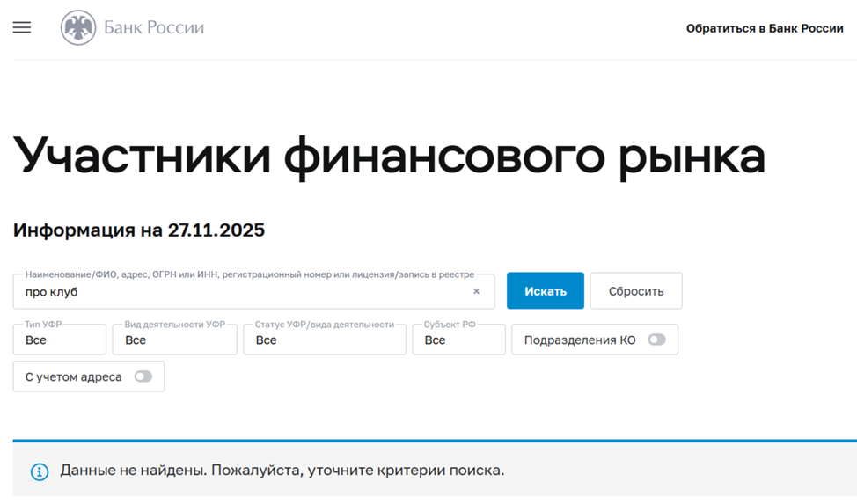The image size is (857, 504).
Task: Click the Bank of Russia eagle logo
Action: 78,27
